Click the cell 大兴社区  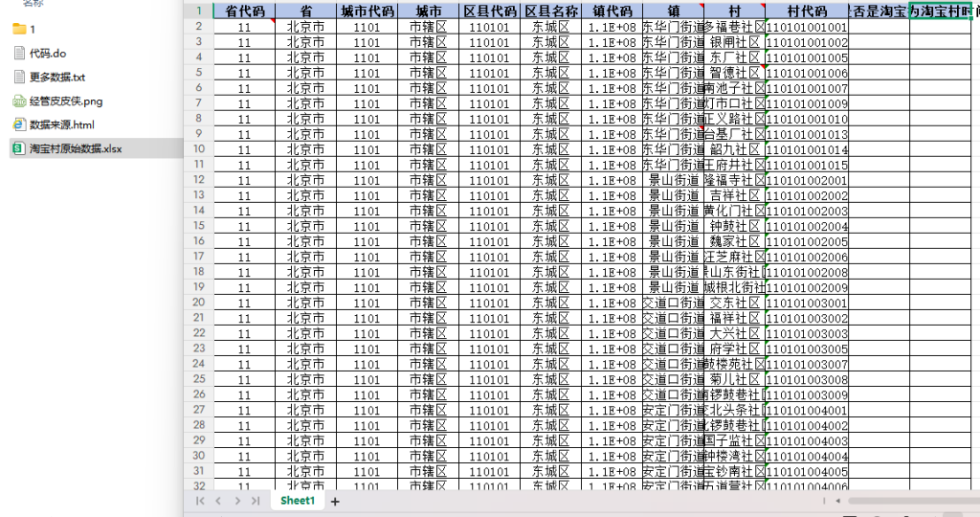click(x=734, y=333)
